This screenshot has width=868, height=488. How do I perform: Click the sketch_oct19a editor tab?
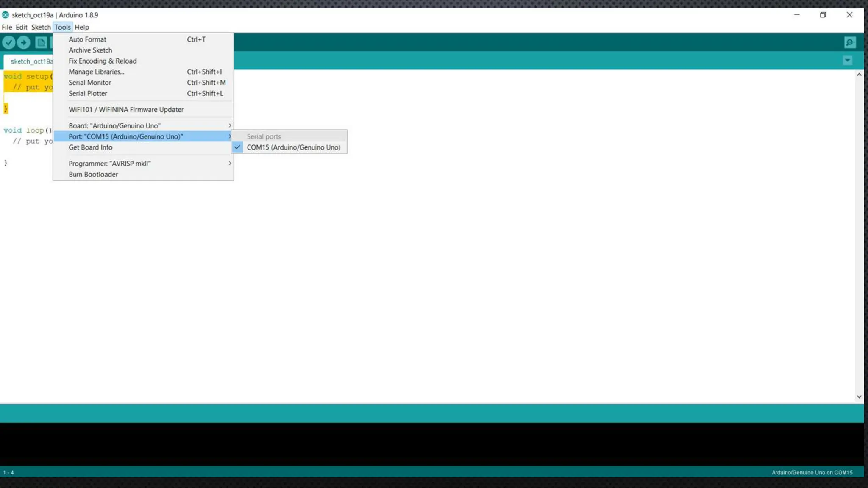(28, 61)
